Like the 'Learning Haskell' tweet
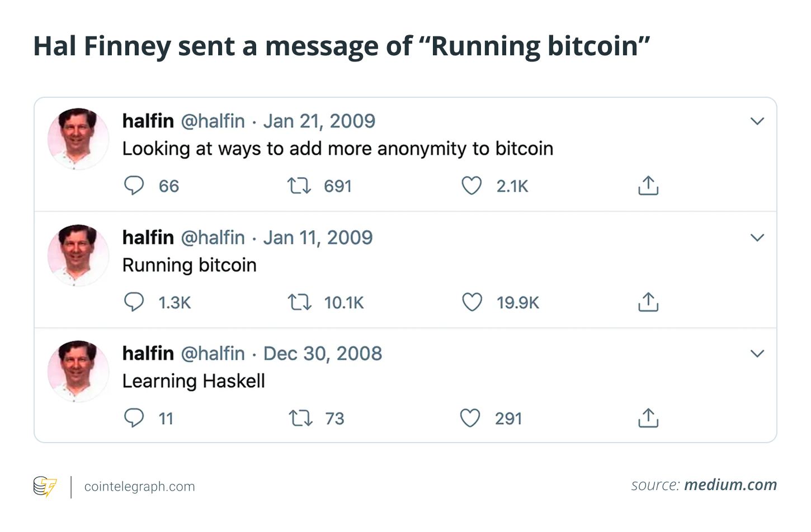 [470, 417]
